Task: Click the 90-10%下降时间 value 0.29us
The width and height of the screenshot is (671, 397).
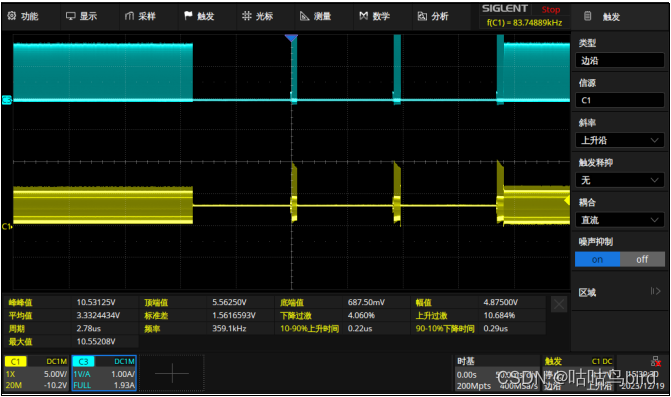Action: click(x=496, y=329)
